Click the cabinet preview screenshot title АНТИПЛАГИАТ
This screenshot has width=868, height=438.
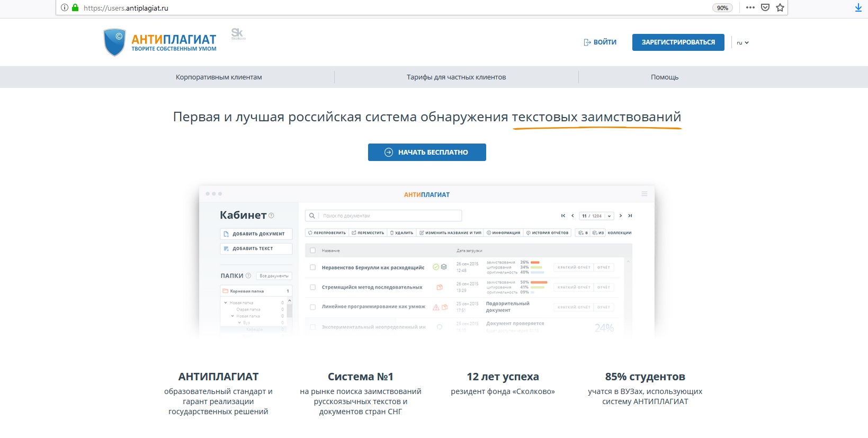point(427,195)
